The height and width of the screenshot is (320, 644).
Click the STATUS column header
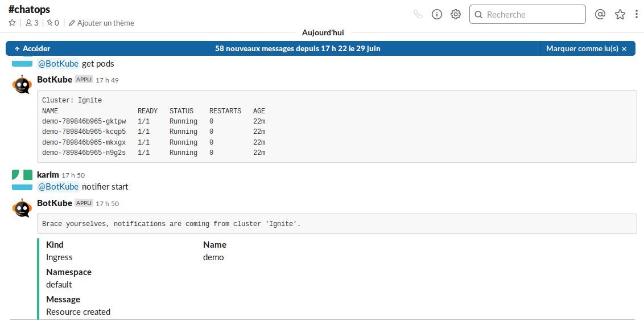pos(181,111)
